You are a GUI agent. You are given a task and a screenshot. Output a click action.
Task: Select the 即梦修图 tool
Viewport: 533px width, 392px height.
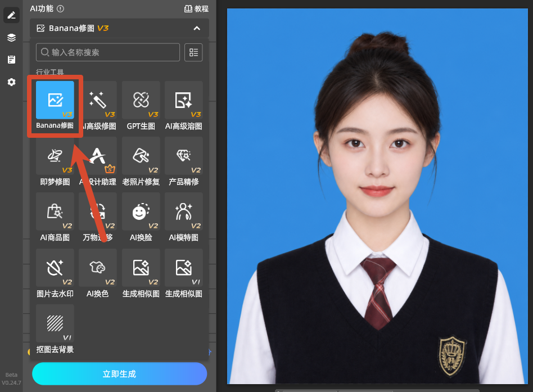click(x=55, y=161)
